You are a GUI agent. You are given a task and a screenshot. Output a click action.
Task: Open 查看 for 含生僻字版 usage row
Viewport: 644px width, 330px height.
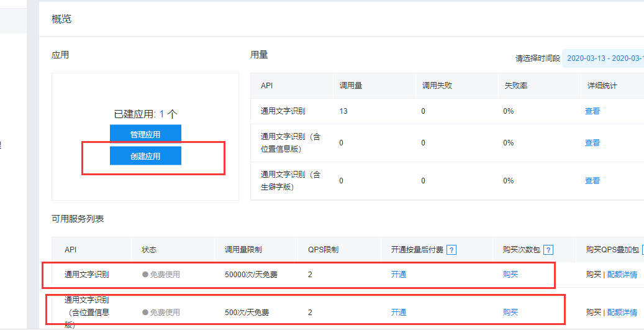coord(592,180)
